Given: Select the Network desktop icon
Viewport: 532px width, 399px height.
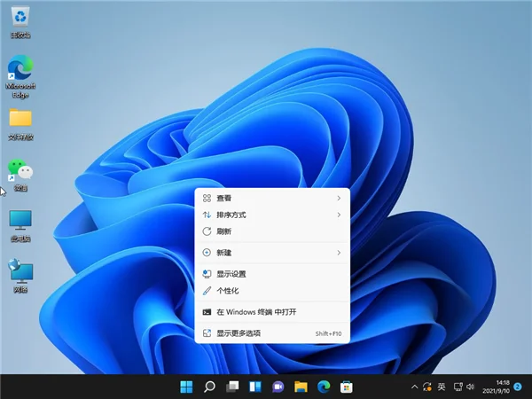Looking at the screenshot, I should pos(20,276).
